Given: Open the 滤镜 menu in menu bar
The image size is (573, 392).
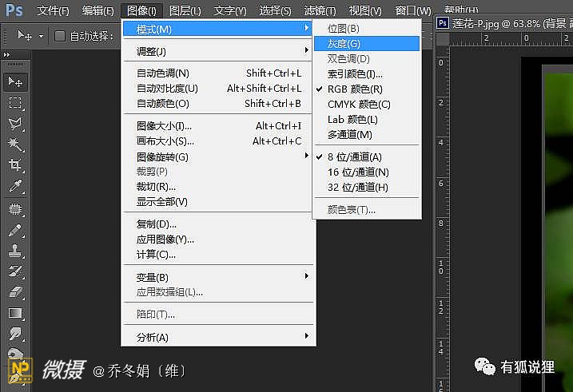Looking at the screenshot, I should (320, 11).
